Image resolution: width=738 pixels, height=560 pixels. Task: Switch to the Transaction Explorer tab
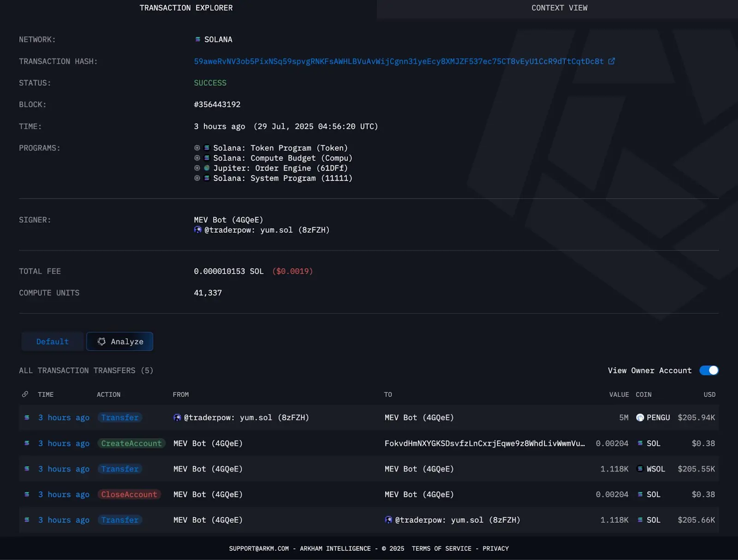tap(186, 8)
